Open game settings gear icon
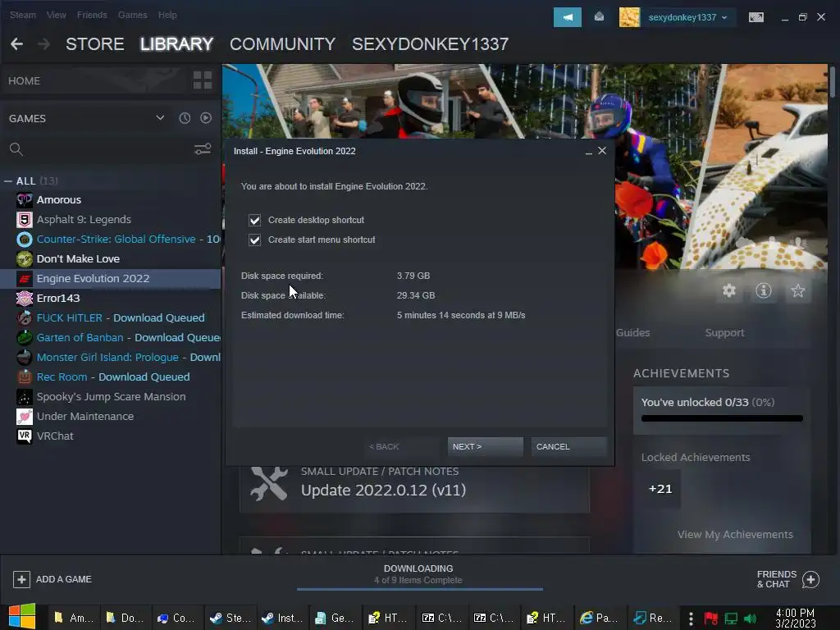The width and height of the screenshot is (840, 630). [729, 291]
